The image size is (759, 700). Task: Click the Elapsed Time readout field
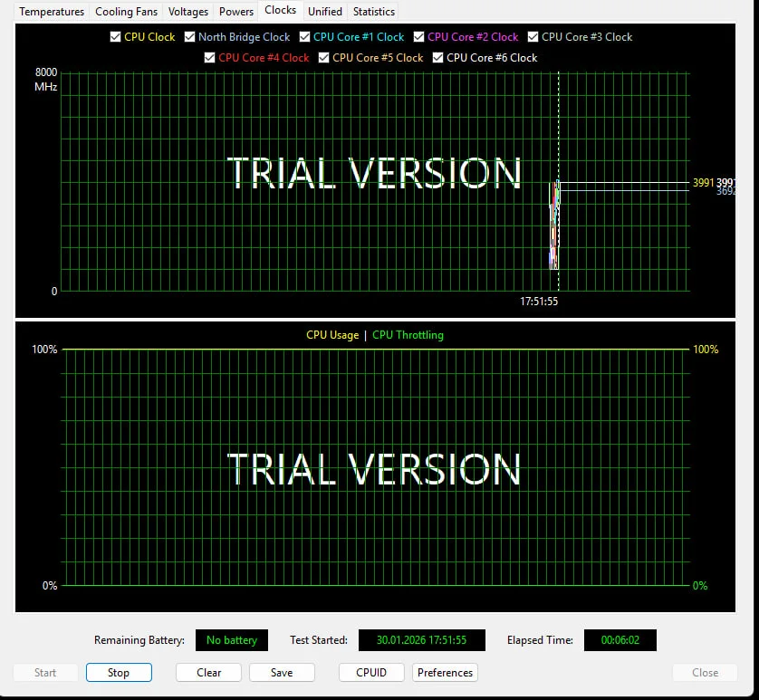coord(620,640)
